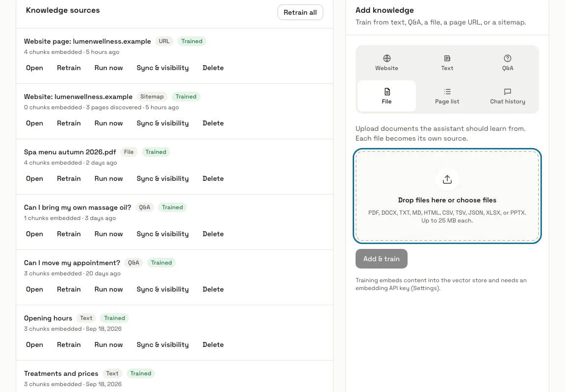Screen dimensions: 565x392
Task: Open Sync & visibility for Opening hours
Action: click(x=162, y=345)
